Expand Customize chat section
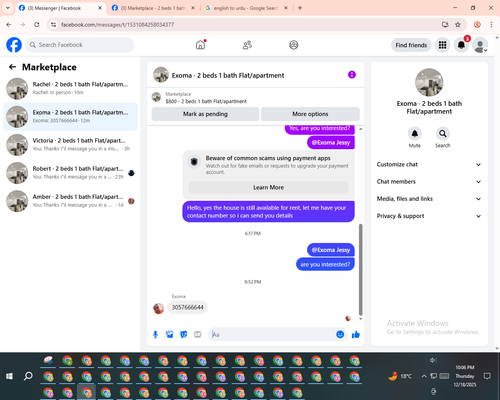The width and height of the screenshot is (500, 400). [429, 164]
